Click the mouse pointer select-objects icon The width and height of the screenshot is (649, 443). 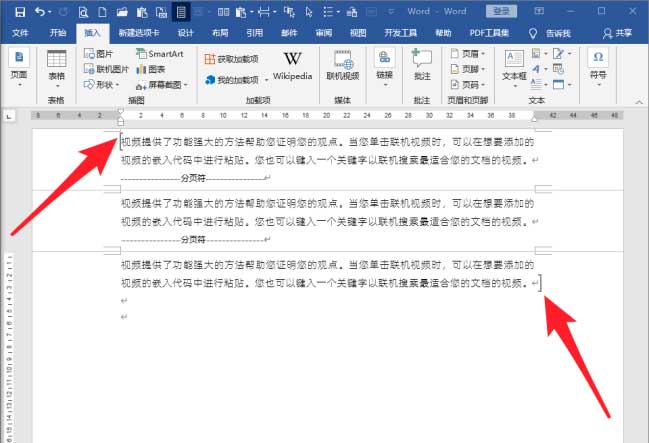(x=309, y=12)
